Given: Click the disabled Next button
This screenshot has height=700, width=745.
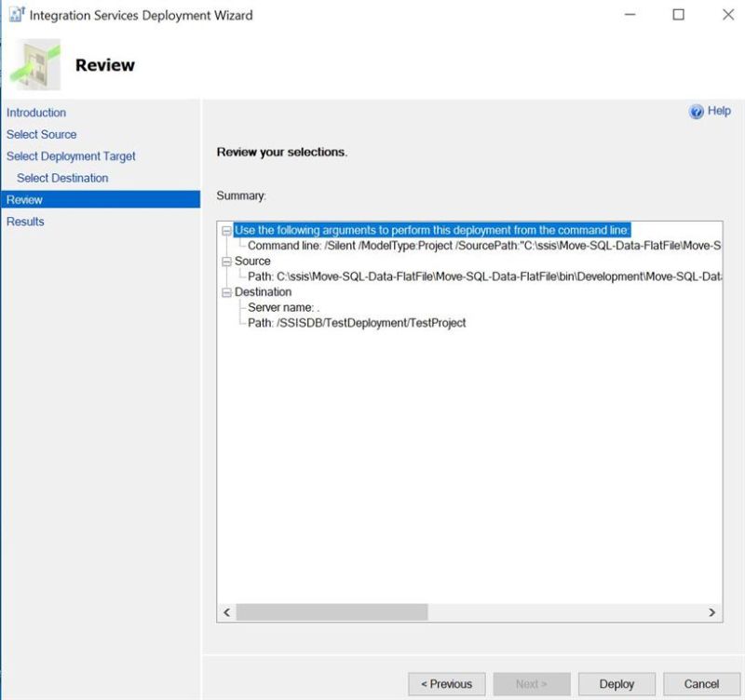Looking at the screenshot, I should coord(532,683).
